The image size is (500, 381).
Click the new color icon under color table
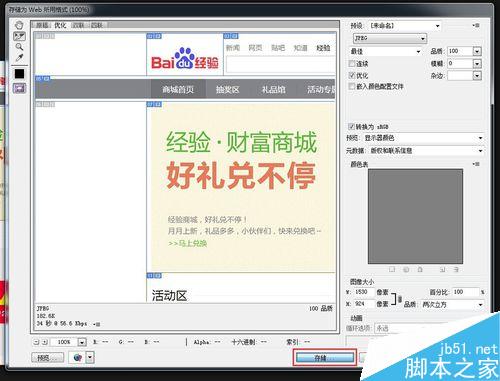tap(442, 269)
